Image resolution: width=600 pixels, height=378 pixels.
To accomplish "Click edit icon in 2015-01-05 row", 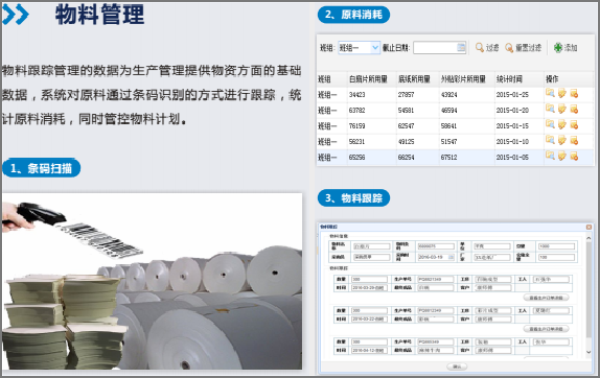I will [562, 156].
